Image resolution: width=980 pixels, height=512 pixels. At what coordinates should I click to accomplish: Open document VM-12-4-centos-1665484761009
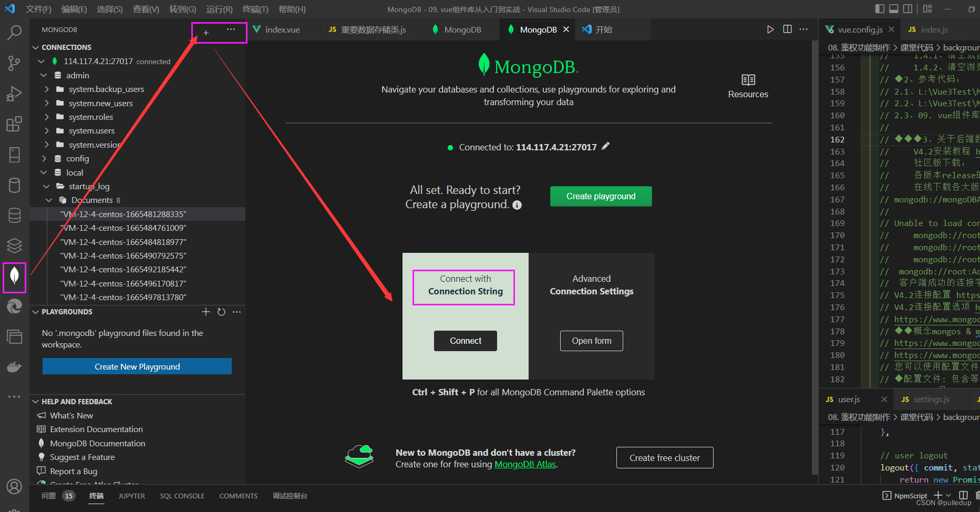tap(123, 228)
